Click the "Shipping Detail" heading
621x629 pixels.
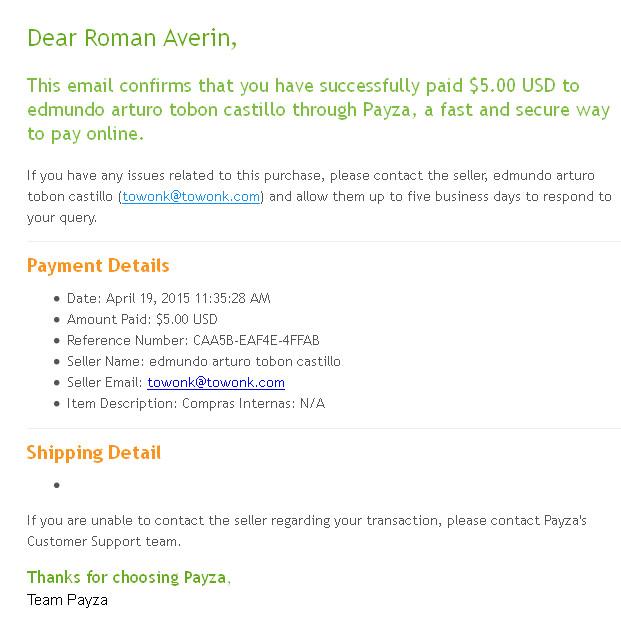pyautogui.click(x=94, y=453)
